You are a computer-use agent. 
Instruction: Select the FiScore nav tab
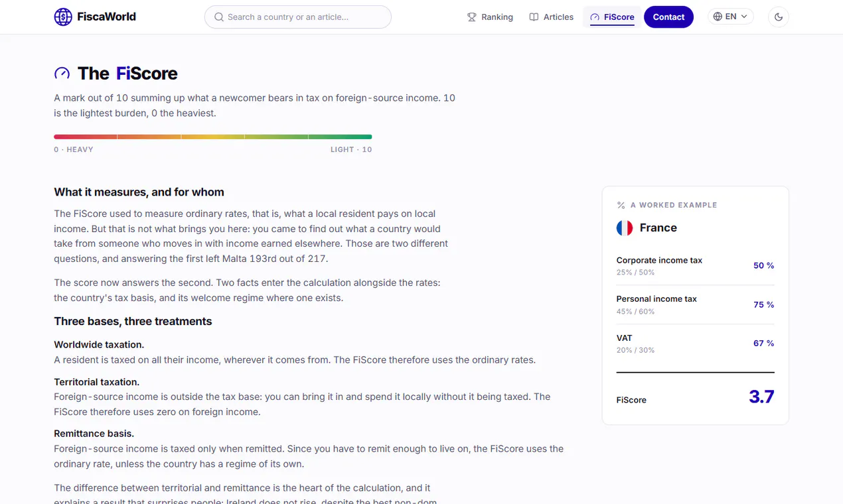click(x=612, y=17)
